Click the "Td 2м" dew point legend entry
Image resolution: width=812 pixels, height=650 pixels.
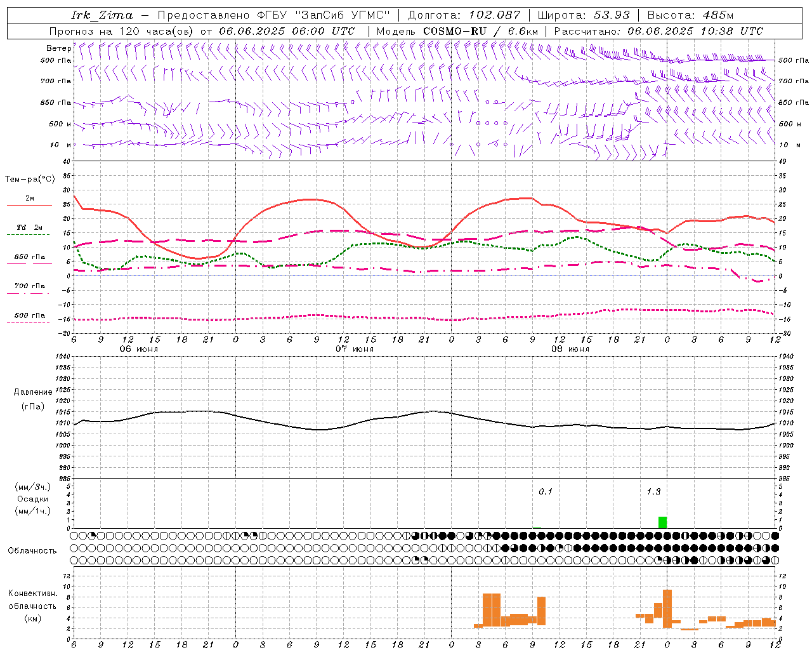click(30, 227)
